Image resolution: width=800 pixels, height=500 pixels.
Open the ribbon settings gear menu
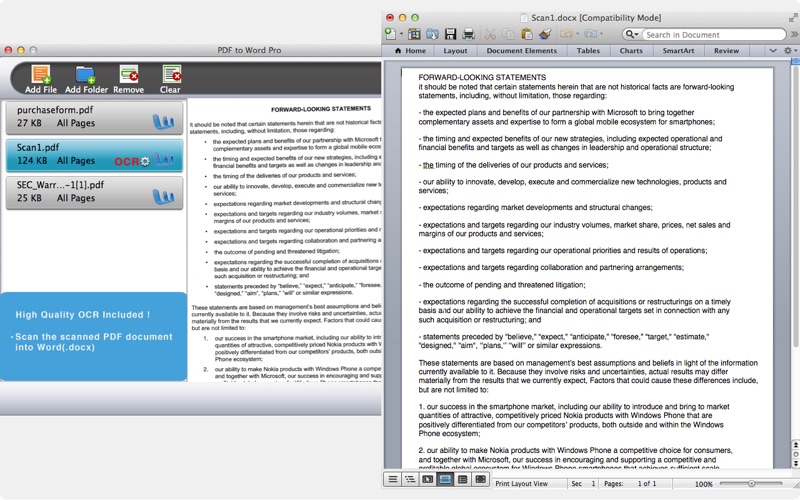(790, 51)
